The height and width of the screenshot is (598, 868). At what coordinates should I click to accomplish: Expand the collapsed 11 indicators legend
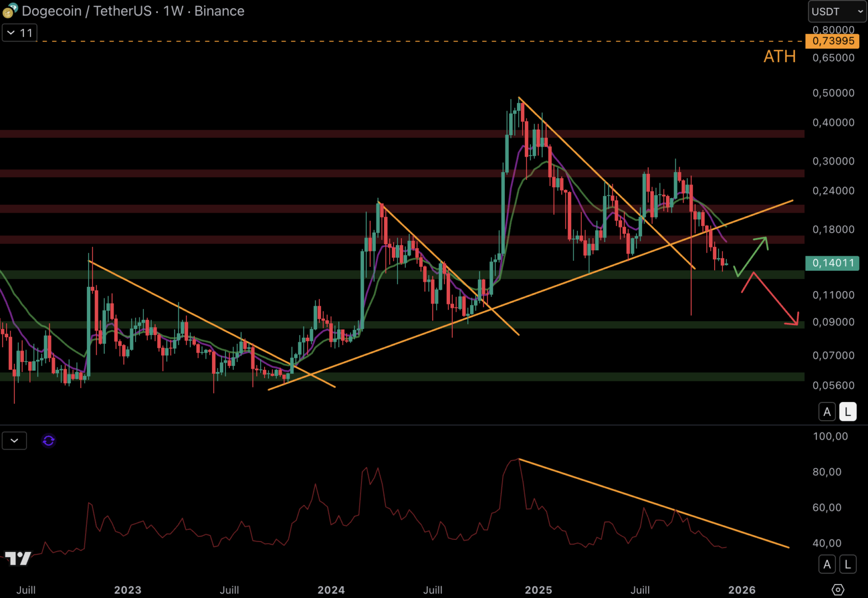(19, 33)
